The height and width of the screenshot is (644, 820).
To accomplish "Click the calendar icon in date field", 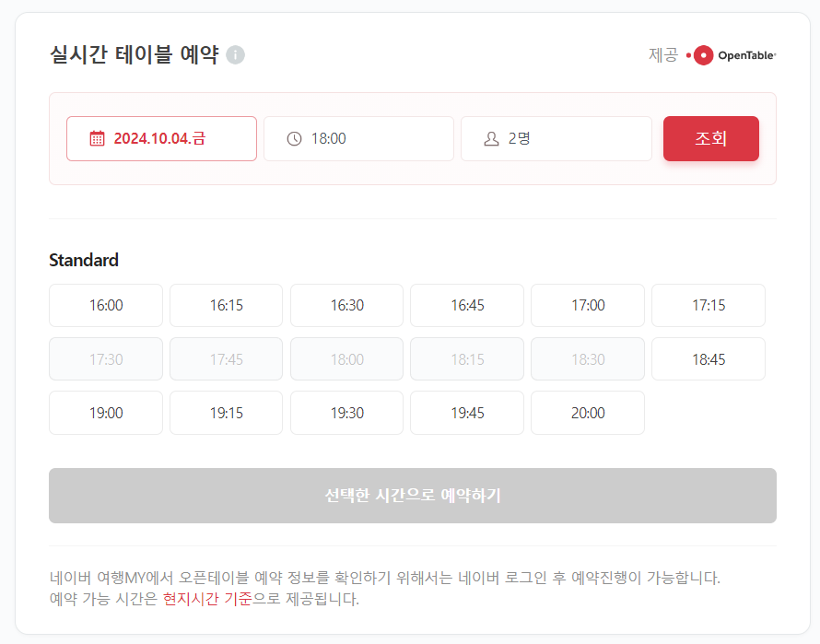I will 98,138.
